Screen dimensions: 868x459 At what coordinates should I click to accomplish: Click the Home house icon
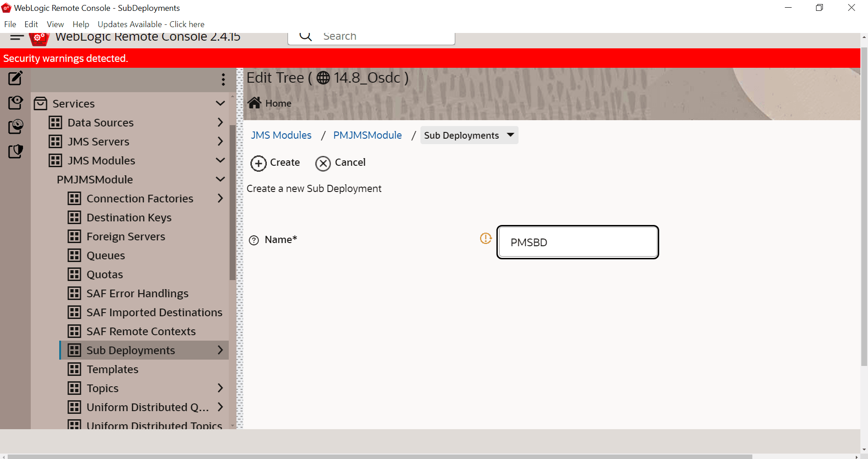(x=254, y=103)
